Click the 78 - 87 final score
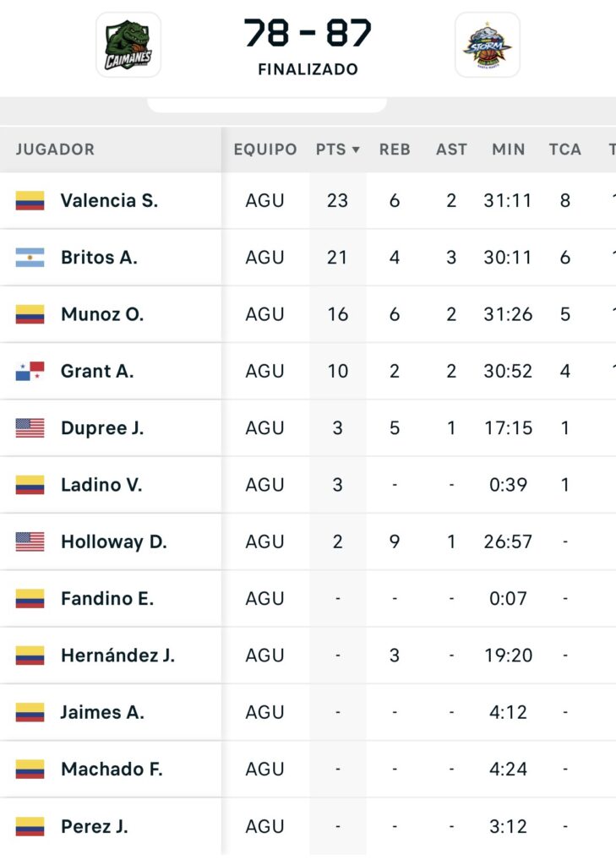This screenshot has width=616, height=865. pyautogui.click(x=308, y=34)
